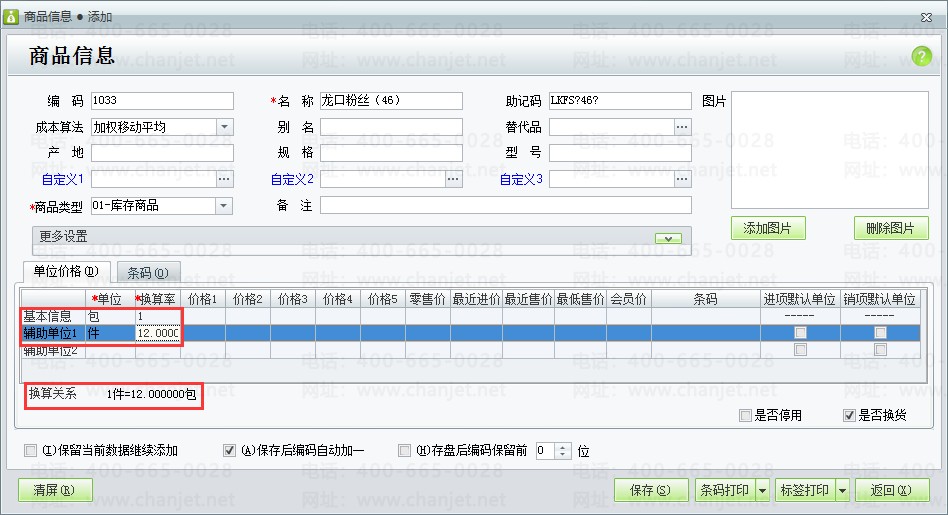Viewport: 948px width, 515px height.
Task: Open the 自定义2 browse ellipsis button
Action: click(x=453, y=180)
